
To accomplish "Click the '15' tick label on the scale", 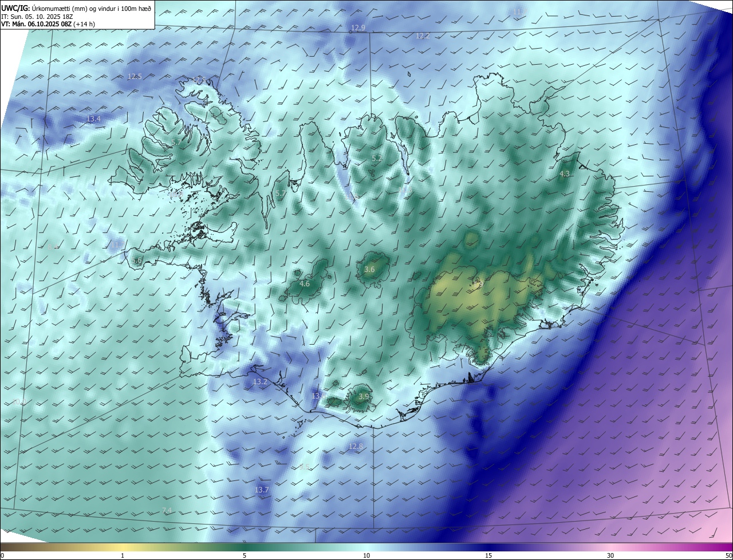I will point(488,555).
